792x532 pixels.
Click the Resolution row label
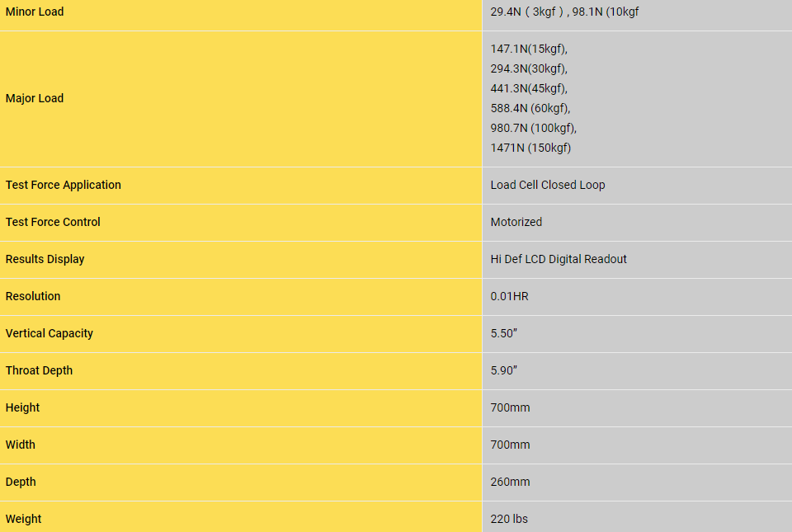pyautogui.click(x=33, y=296)
